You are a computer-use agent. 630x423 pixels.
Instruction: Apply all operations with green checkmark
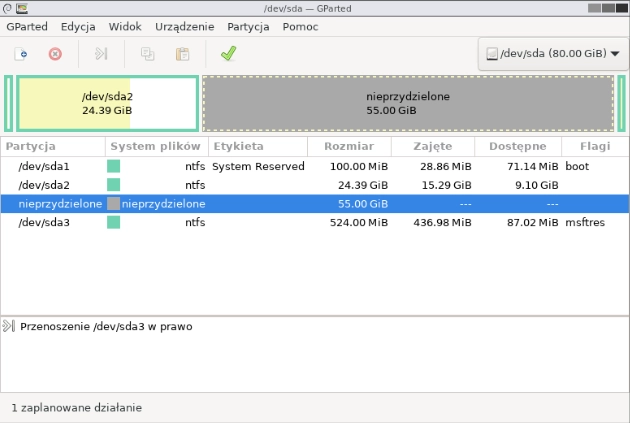227,54
